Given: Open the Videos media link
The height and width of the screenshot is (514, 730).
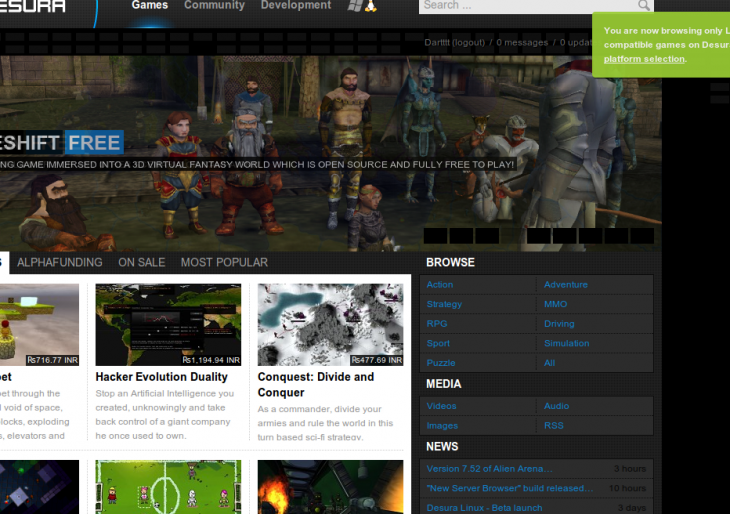Looking at the screenshot, I should click(x=441, y=406).
